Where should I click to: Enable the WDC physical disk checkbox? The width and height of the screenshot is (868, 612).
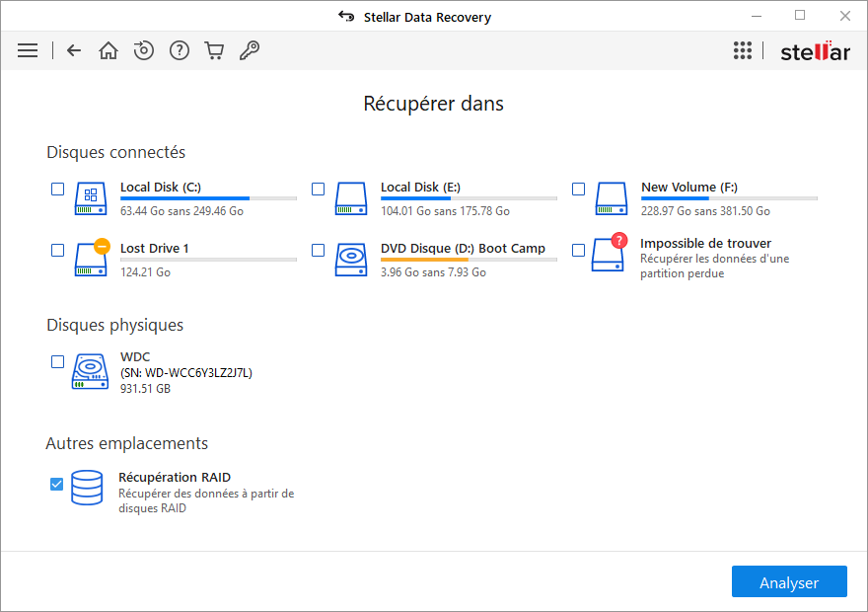point(57,361)
